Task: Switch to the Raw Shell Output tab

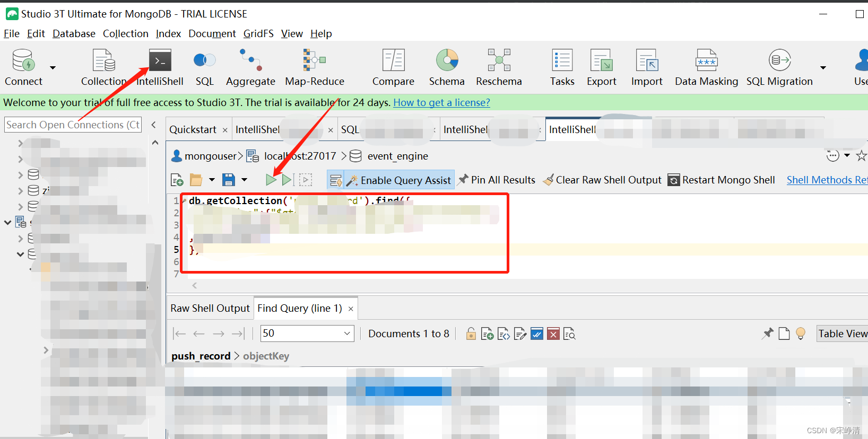Action: [210, 308]
